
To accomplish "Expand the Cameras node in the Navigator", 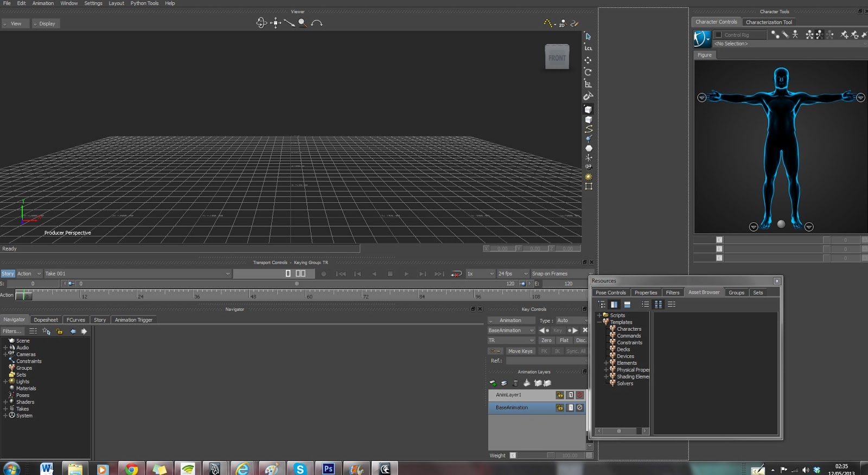I will pos(5,354).
